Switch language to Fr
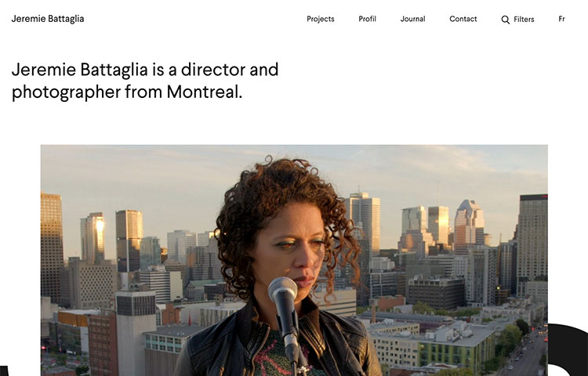The height and width of the screenshot is (376, 588). 561,19
